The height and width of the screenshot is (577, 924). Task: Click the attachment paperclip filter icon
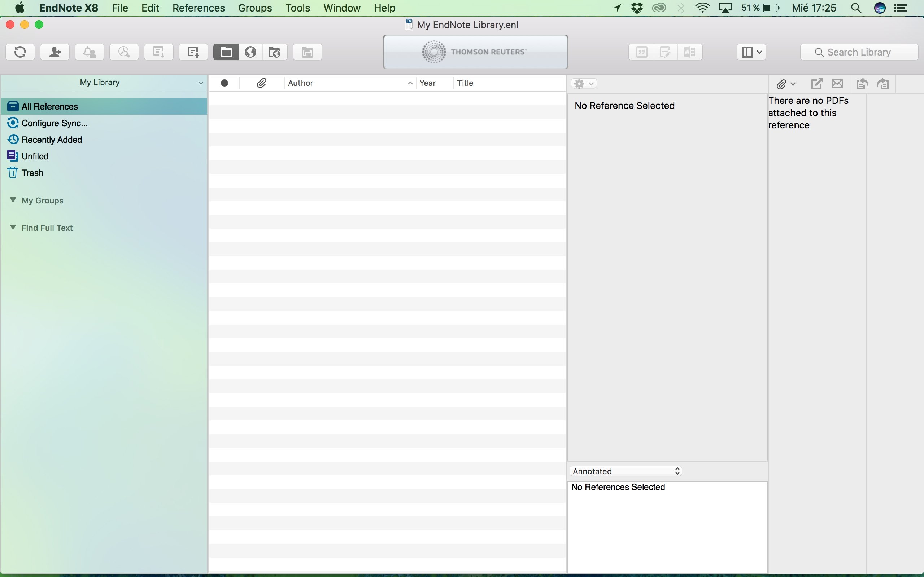click(x=261, y=83)
